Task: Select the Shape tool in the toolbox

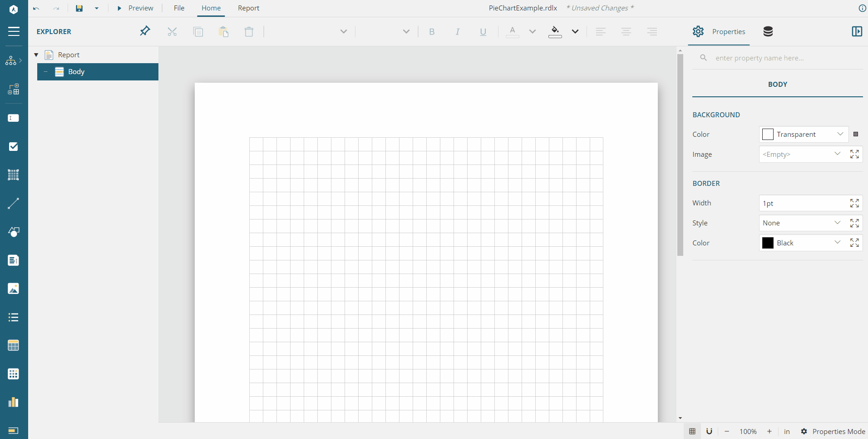Action: [x=14, y=233]
